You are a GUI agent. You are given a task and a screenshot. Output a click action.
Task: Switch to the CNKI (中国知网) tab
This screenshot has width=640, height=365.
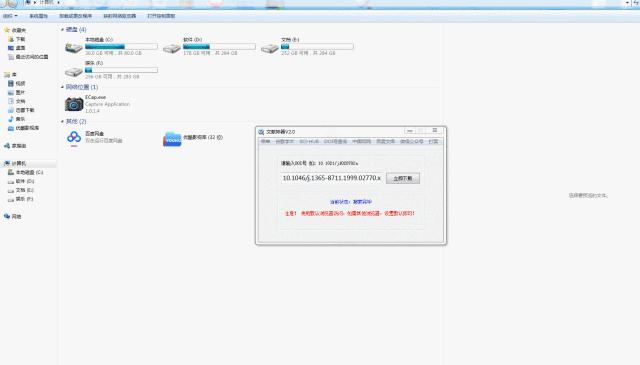coord(362,141)
